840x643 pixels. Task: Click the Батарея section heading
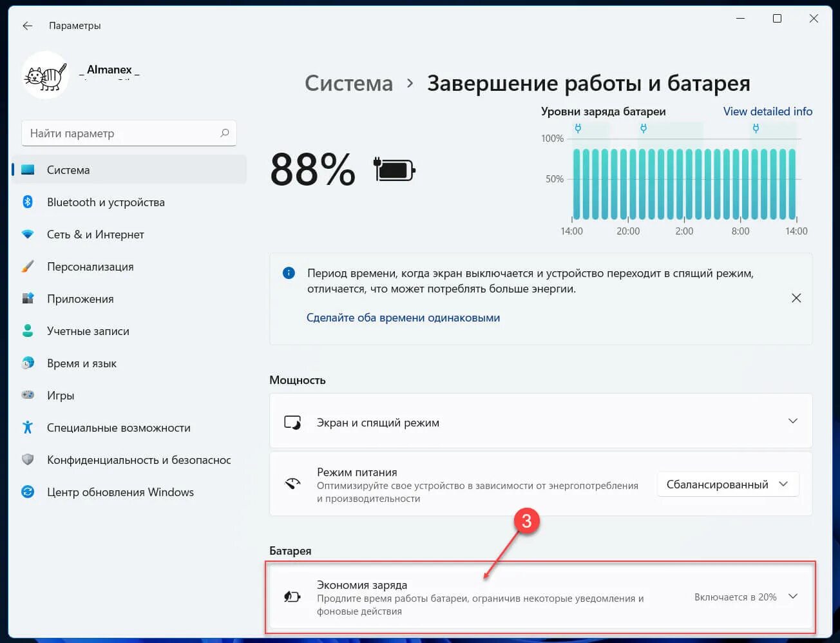(291, 551)
